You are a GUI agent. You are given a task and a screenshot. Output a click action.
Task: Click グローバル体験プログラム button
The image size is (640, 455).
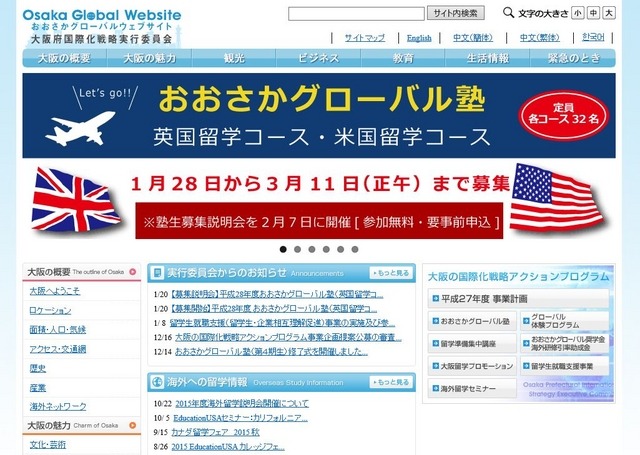(x=564, y=321)
